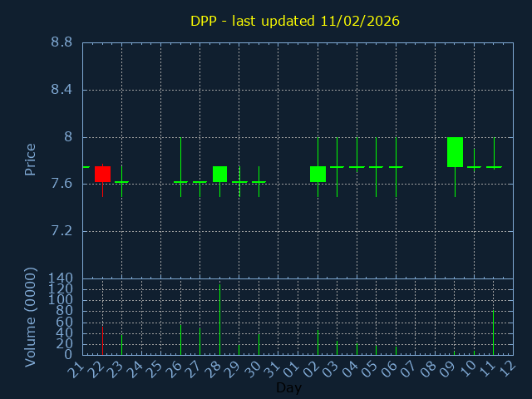
Task: Click the 'Price' y-axis label
Action: pyautogui.click(x=31, y=160)
